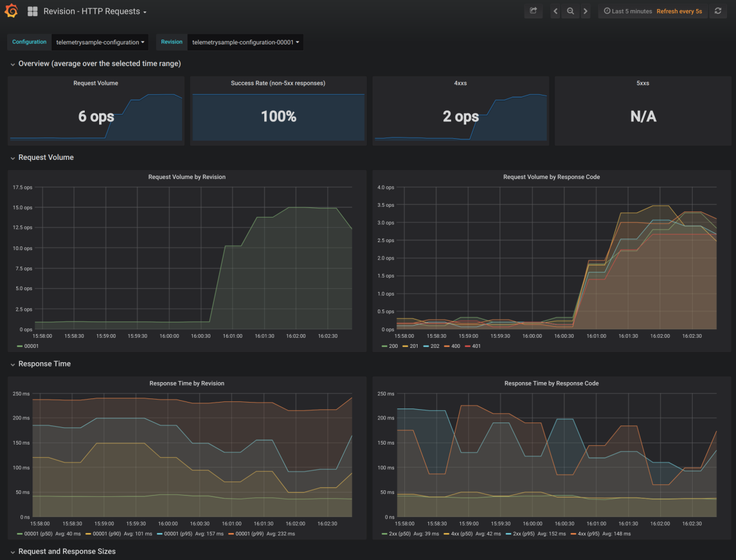Collapse the Overview row

coord(96,64)
